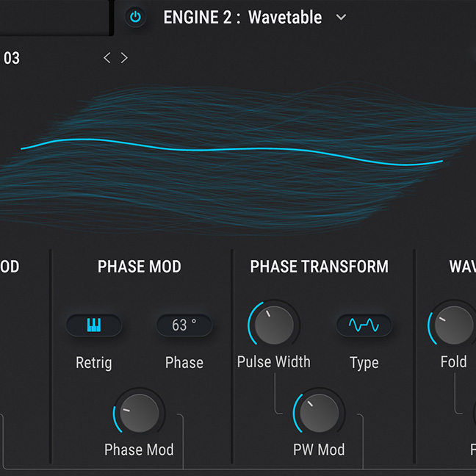Click the PHASE TRANSFORM section header
The width and height of the screenshot is (476, 476).
(319, 267)
